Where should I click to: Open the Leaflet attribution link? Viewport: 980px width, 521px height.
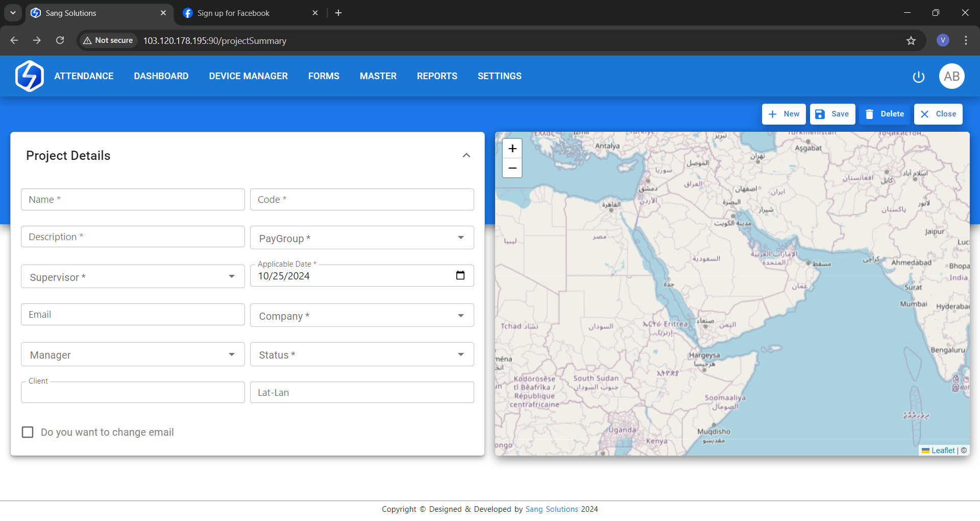[942, 451]
